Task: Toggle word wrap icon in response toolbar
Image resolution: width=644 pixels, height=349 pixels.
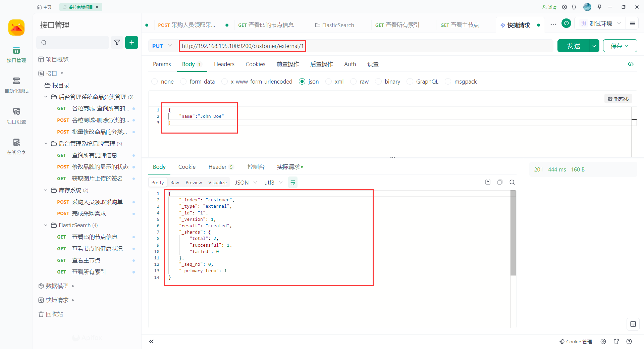Action: 293,183
